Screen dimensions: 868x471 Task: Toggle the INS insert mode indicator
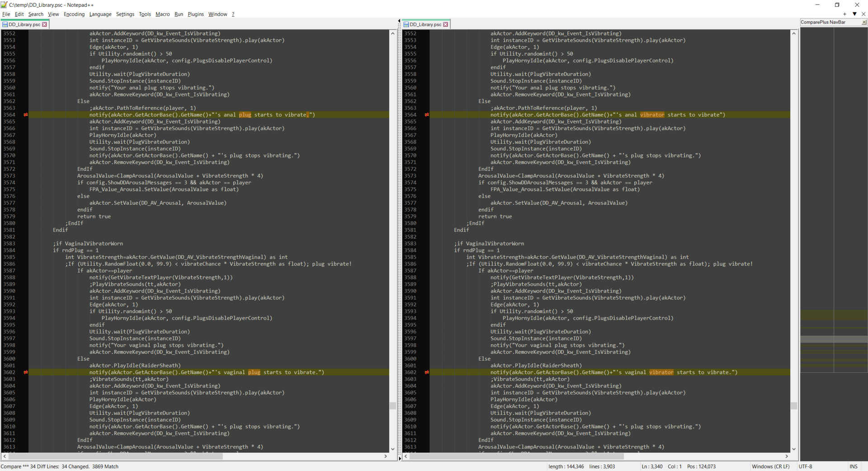point(853,466)
